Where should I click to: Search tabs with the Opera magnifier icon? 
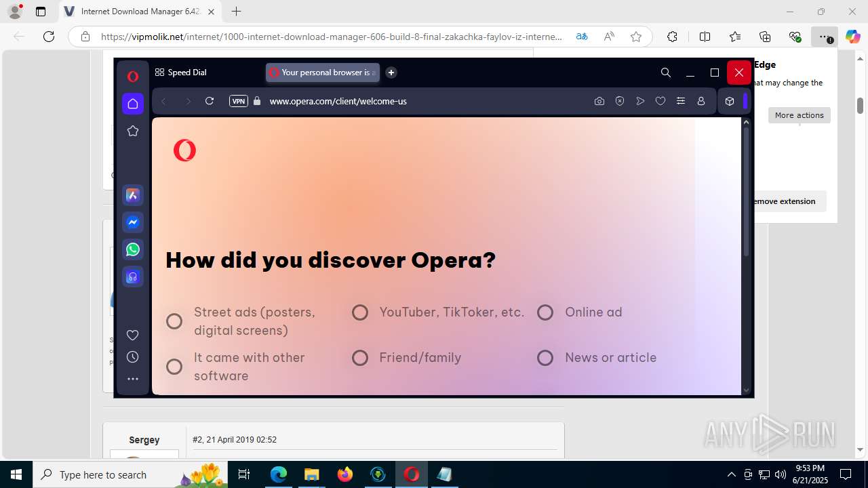[x=666, y=73]
